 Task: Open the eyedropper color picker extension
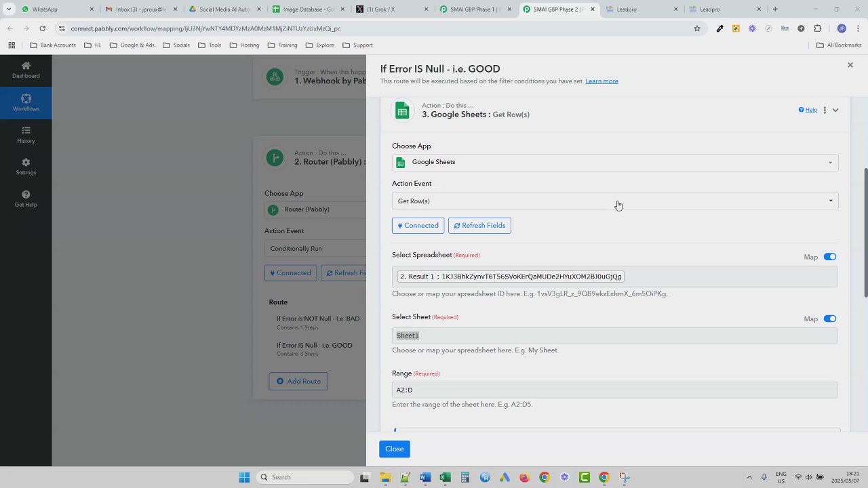tap(719, 28)
